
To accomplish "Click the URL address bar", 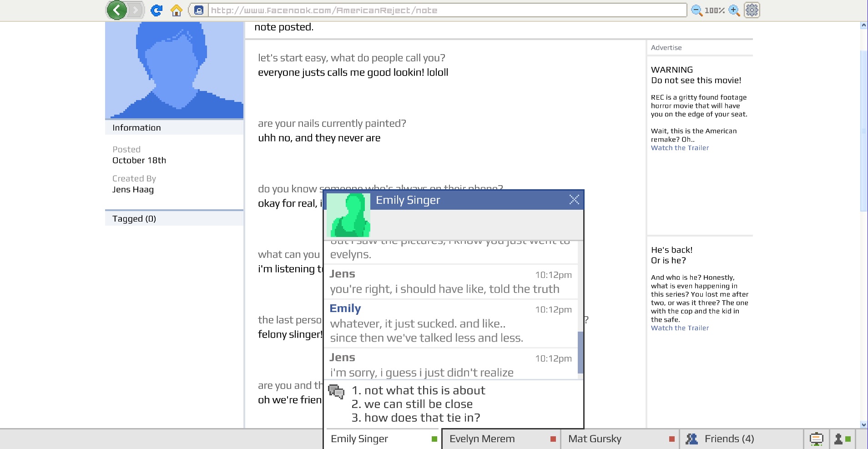I will point(447,10).
